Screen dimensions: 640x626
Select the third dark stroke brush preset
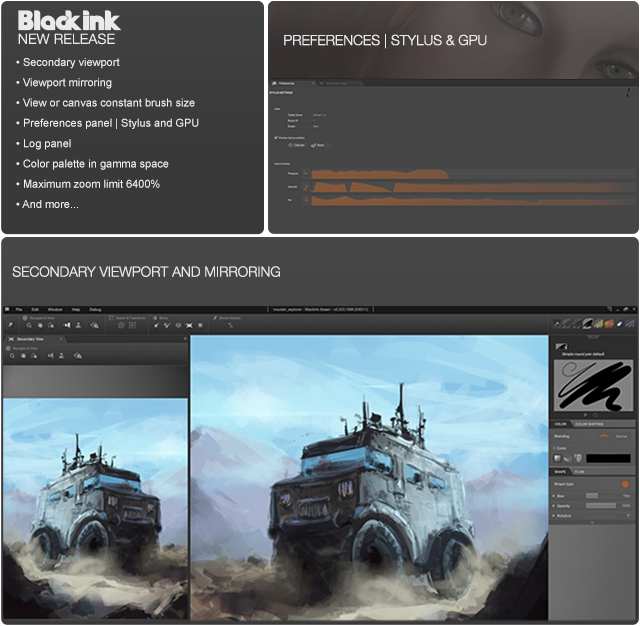(x=577, y=324)
